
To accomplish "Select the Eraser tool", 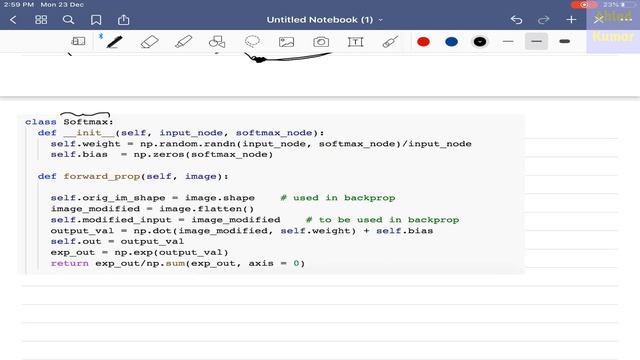I will point(149,42).
